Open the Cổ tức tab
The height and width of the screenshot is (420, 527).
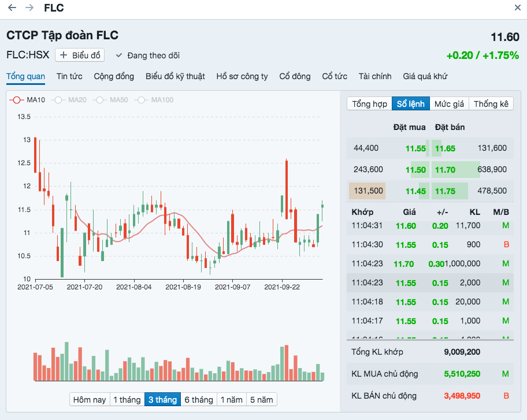[x=335, y=76]
